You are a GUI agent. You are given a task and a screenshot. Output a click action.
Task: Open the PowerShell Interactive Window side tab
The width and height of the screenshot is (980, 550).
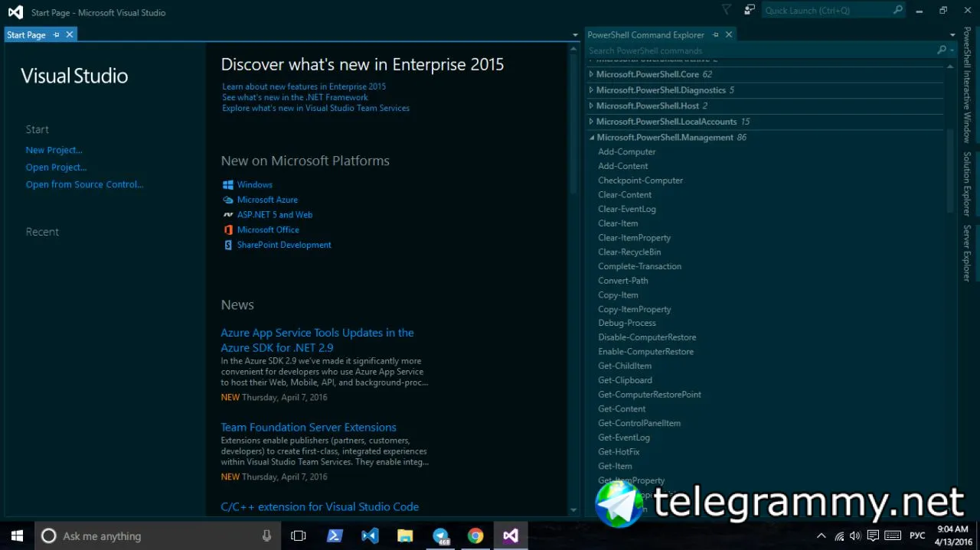point(967,85)
